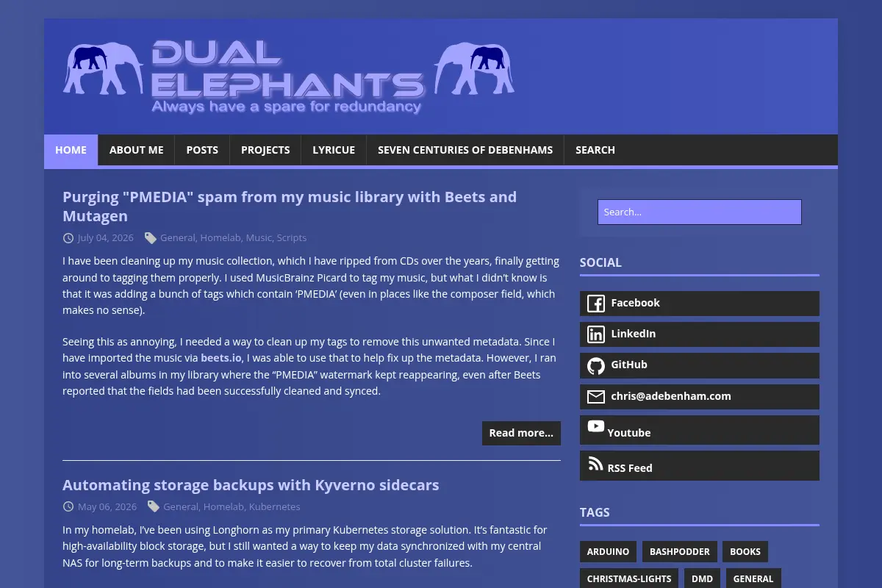
Task: Click clock icon beside July 04, 2026
Action: (68, 238)
